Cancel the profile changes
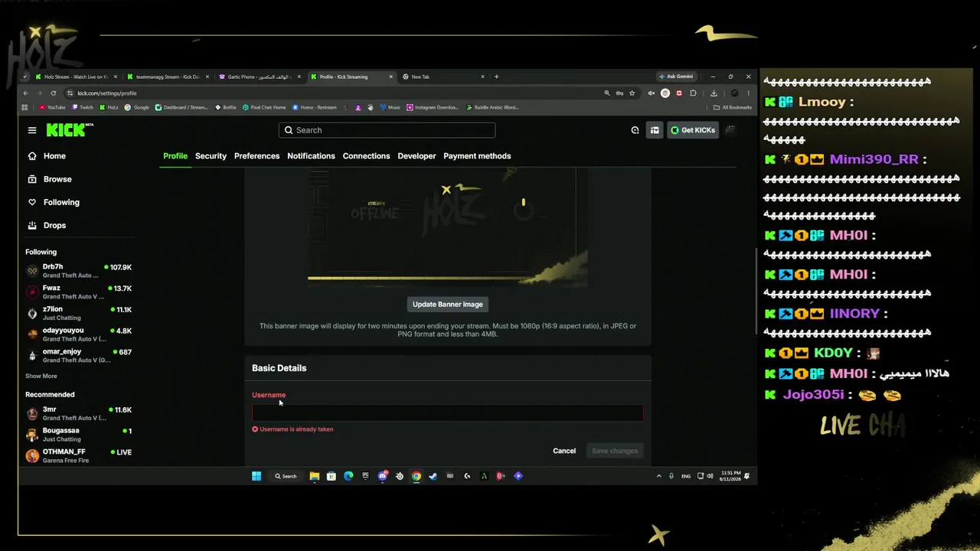This screenshot has height=551, width=980. (x=564, y=451)
